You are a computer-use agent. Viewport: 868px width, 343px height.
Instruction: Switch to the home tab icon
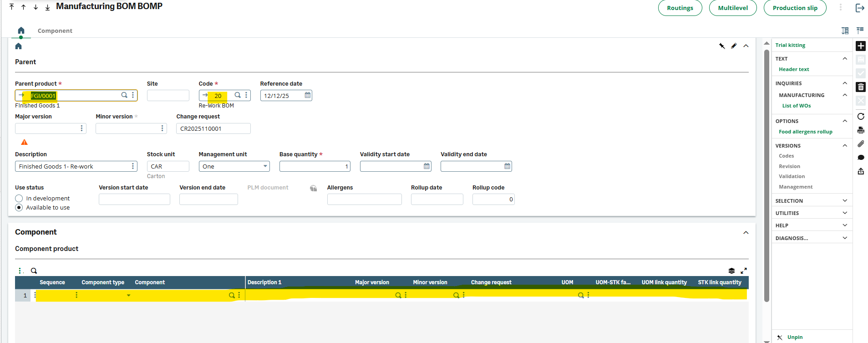(21, 31)
